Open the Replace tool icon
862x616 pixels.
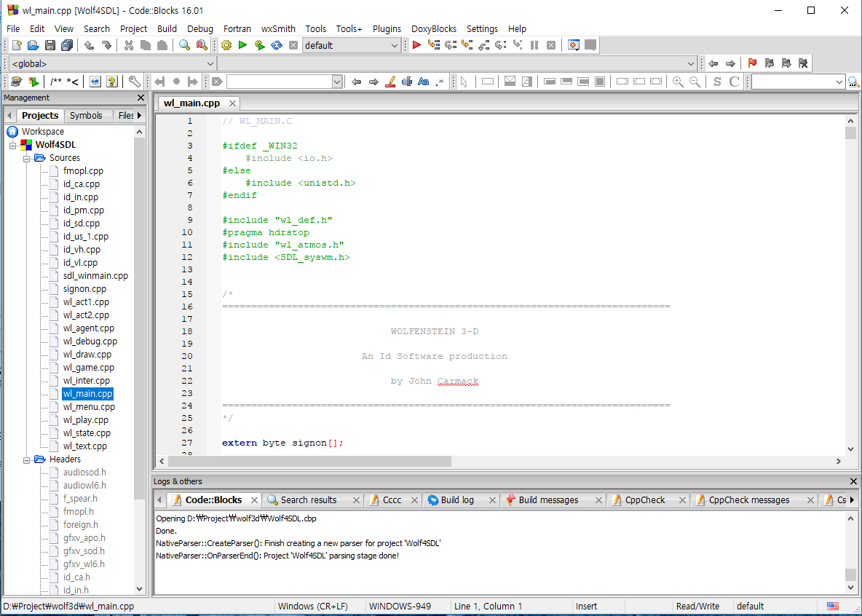pyautogui.click(x=202, y=45)
